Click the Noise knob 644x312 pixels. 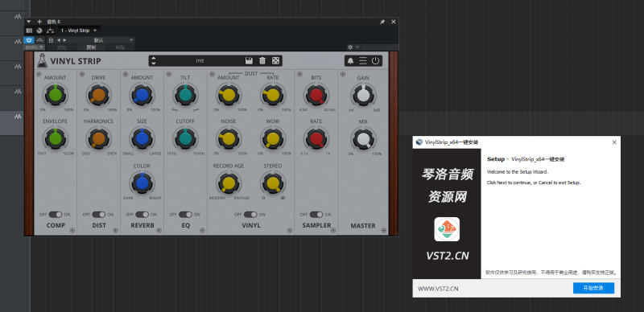coord(229,138)
